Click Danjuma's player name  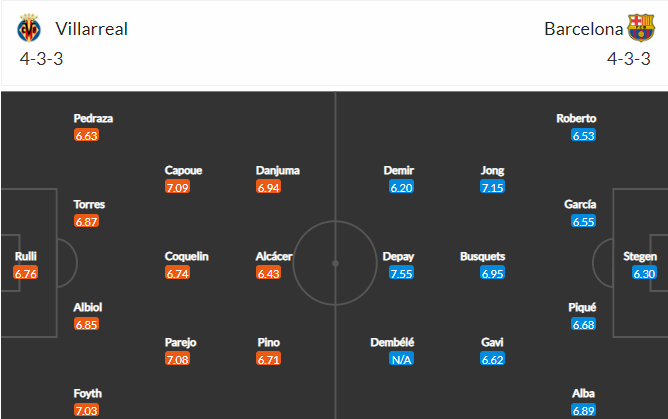[x=278, y=171]
